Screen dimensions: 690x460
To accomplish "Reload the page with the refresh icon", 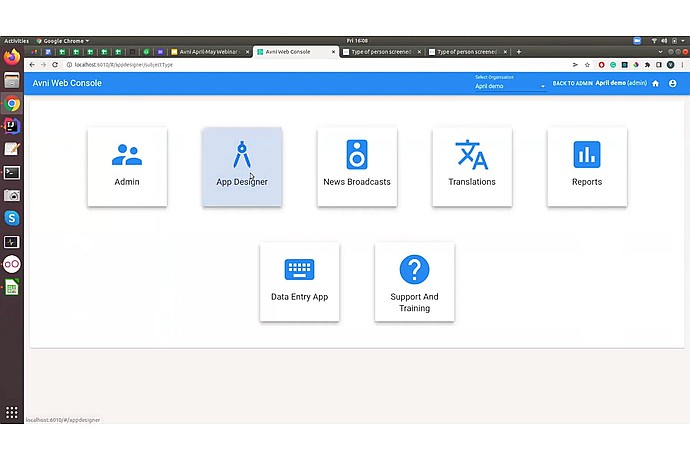I will [55, 65].
